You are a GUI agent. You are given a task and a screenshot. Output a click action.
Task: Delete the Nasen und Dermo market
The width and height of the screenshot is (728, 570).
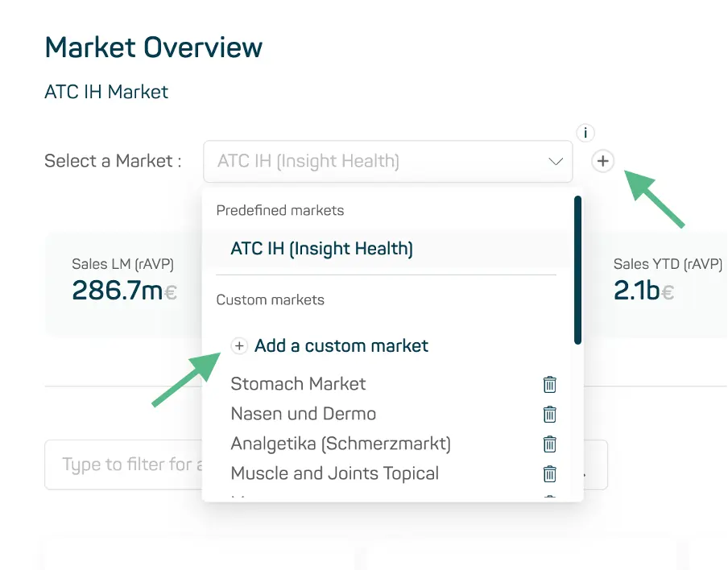tap(550, 414)
